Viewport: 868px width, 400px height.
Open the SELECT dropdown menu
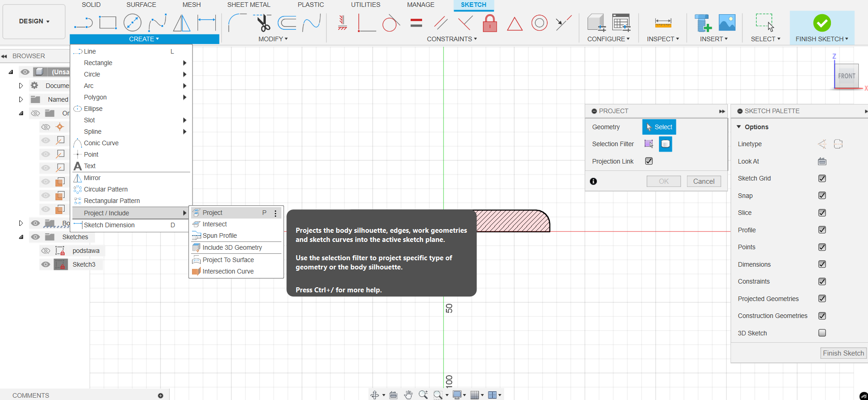pos(765,39)
